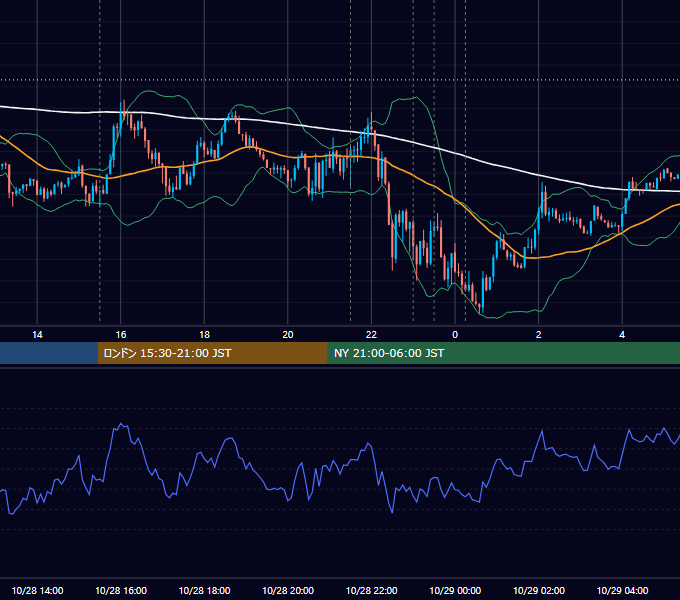Click the 4 hour axis label

(622, 335)
